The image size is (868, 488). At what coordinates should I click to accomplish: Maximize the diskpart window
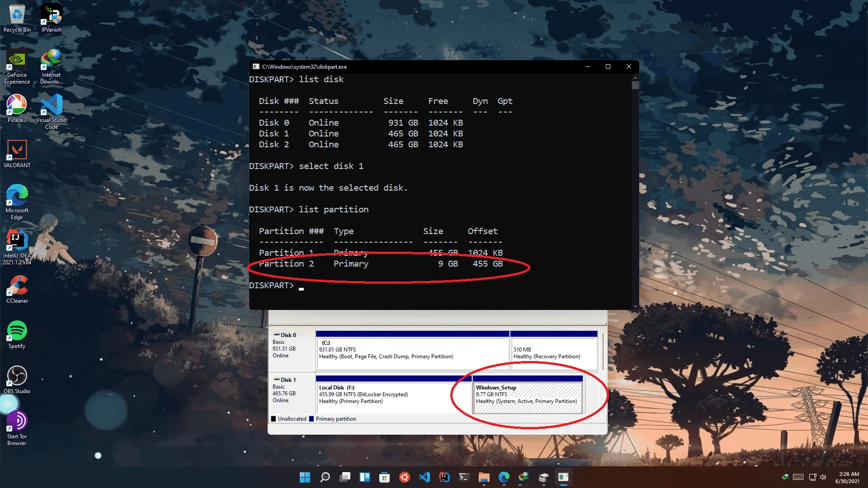[x=608, y=66]
